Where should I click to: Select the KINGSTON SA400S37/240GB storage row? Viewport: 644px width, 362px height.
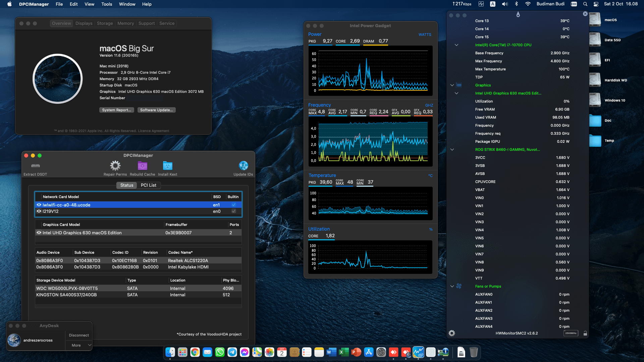138,295
